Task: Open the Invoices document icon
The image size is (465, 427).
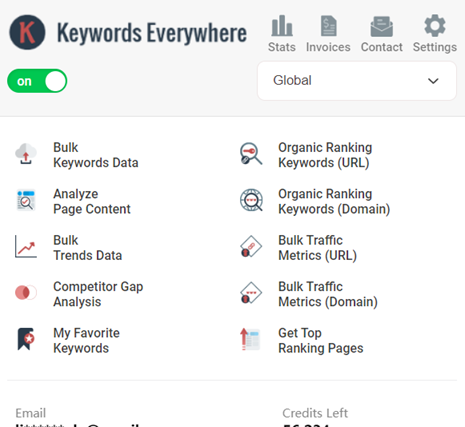Action: tap(328, 26)
